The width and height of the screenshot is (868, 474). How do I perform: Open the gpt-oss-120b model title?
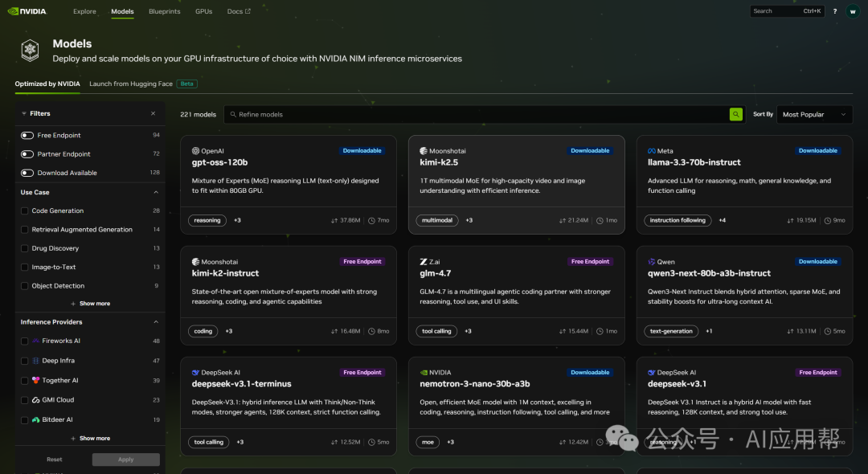[x=219, y=162]
